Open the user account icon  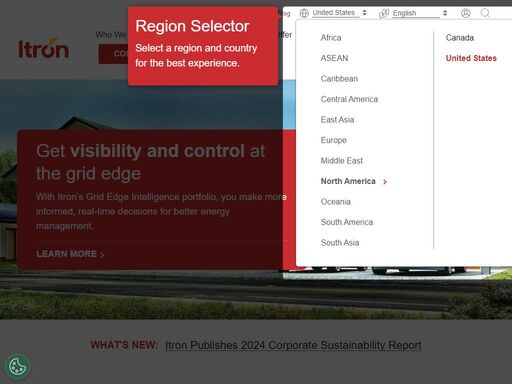(466, 13)
